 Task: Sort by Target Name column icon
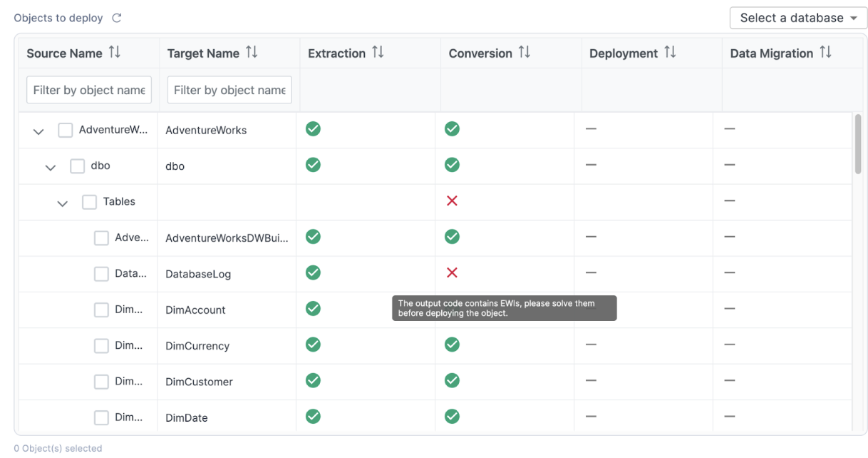click(x=252, y=53)
